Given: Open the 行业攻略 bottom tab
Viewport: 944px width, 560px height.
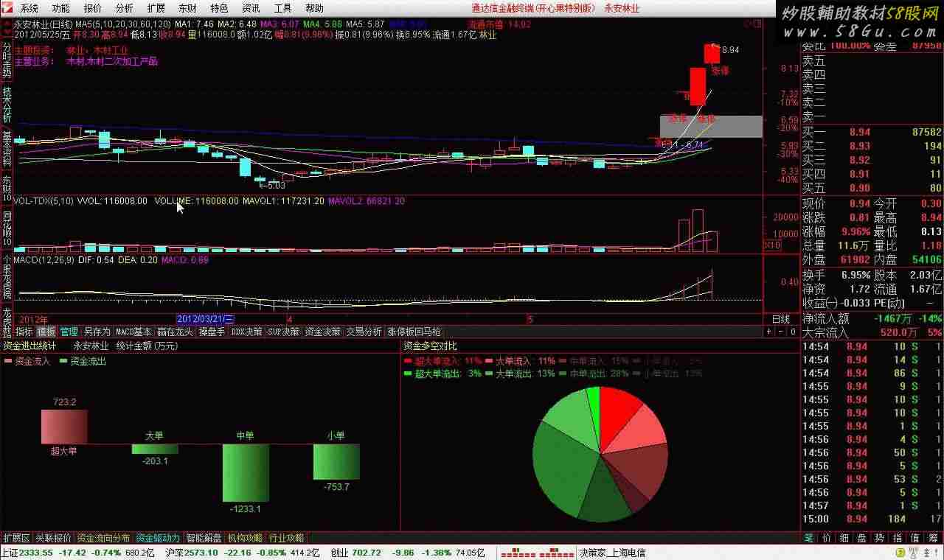Looking at the screenshot, I should click(x=287, y=538).
